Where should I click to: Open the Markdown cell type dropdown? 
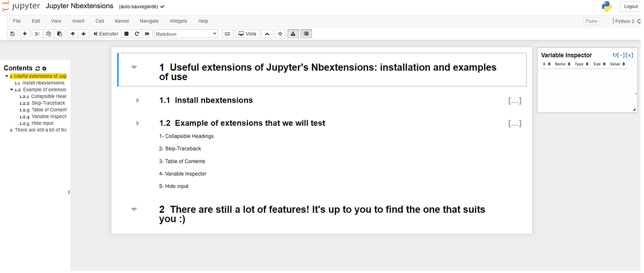186,33
